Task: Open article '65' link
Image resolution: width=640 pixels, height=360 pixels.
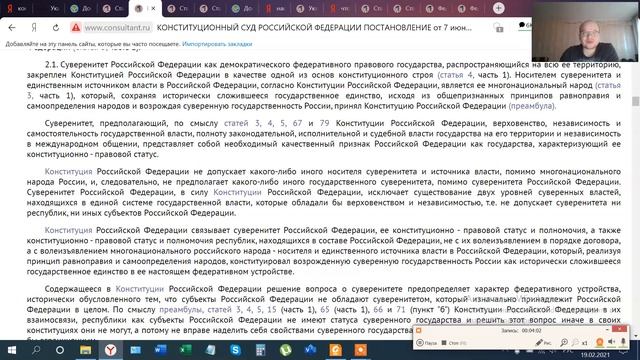Action: 325,309
